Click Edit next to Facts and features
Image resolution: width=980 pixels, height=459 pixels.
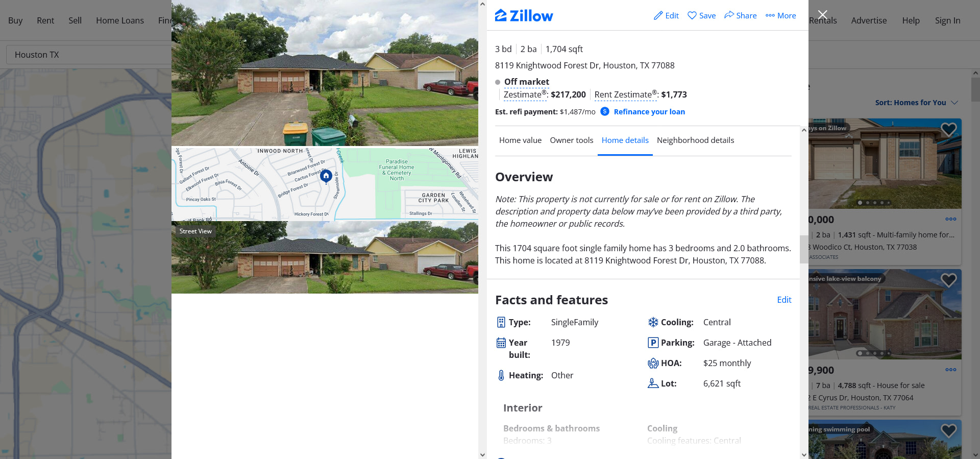tap(784, 300)
